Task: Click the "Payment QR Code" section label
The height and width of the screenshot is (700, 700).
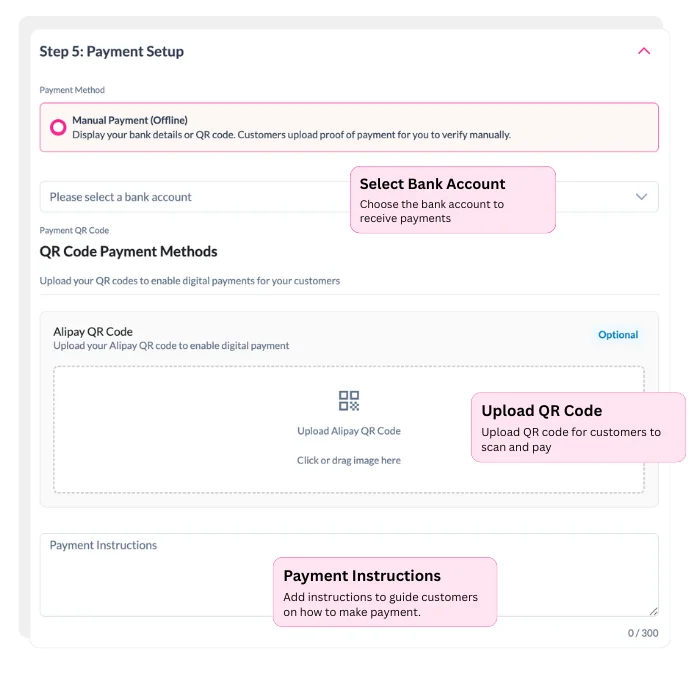Action: pos(74,231)
